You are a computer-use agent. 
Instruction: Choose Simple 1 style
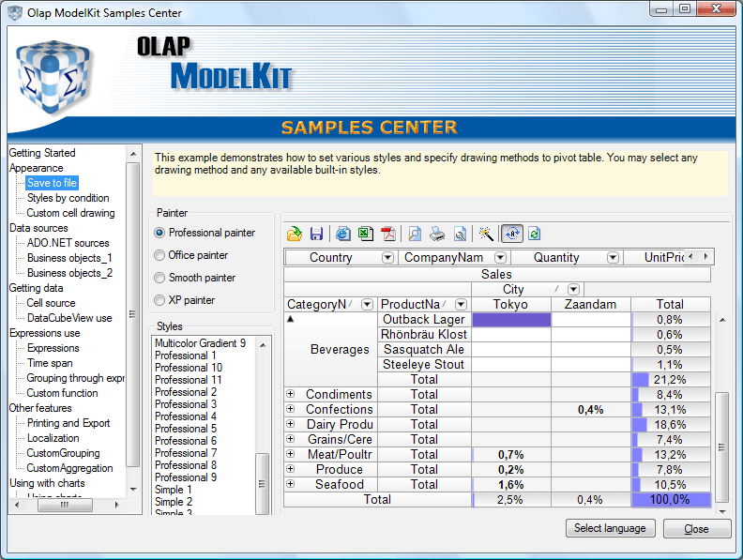click(174, 490)
